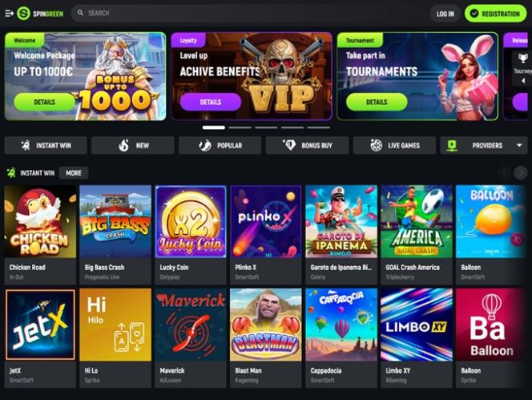This screenshot has width=532, height=400.
Task: Click the SpinGreen logo icon
Action: pos(23,14)
